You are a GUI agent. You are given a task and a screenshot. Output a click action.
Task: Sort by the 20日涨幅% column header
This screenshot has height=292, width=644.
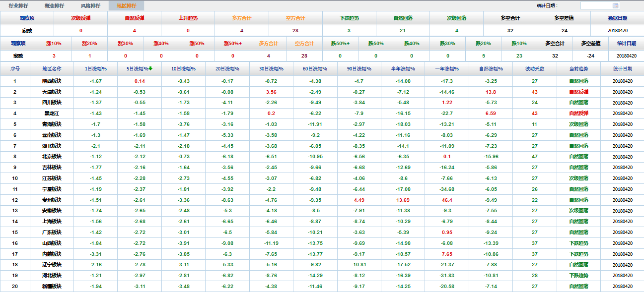(227, 68)
